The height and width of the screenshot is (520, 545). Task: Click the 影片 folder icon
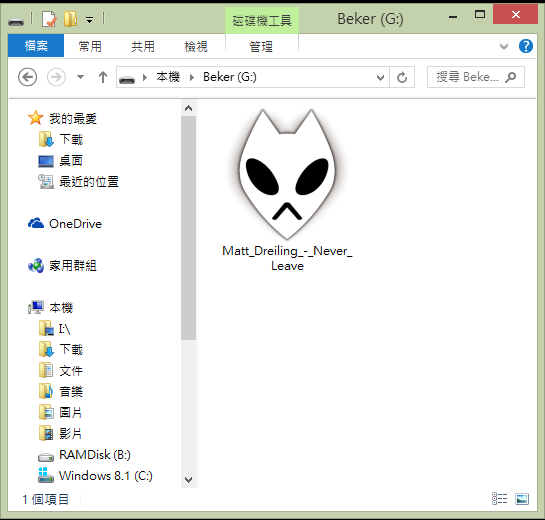[x=46, y=433]
